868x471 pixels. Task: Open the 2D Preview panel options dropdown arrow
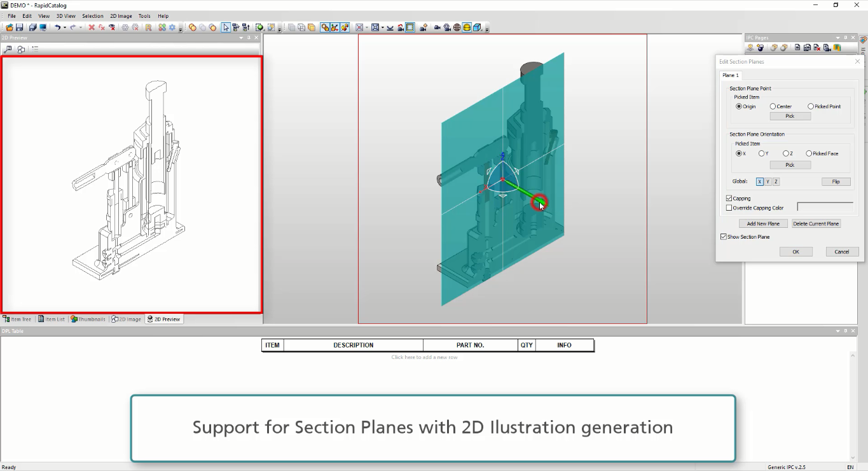pos(241,38)
